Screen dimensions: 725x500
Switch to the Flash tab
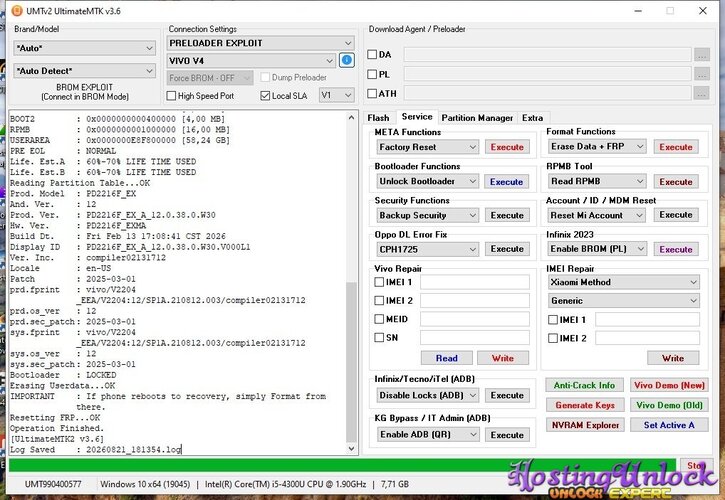click(378, 118)
